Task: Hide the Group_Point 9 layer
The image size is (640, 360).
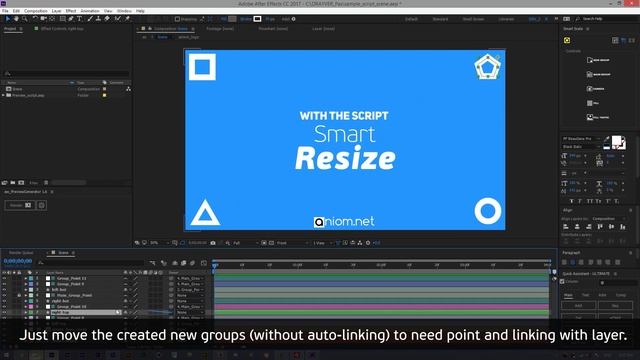Action: (4, 284)
